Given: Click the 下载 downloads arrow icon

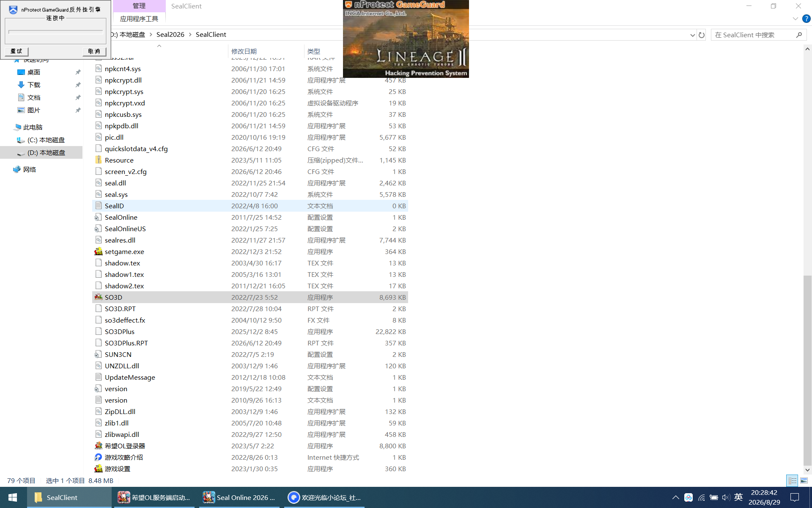Looking at the screenshot, I should click(21, 85).
